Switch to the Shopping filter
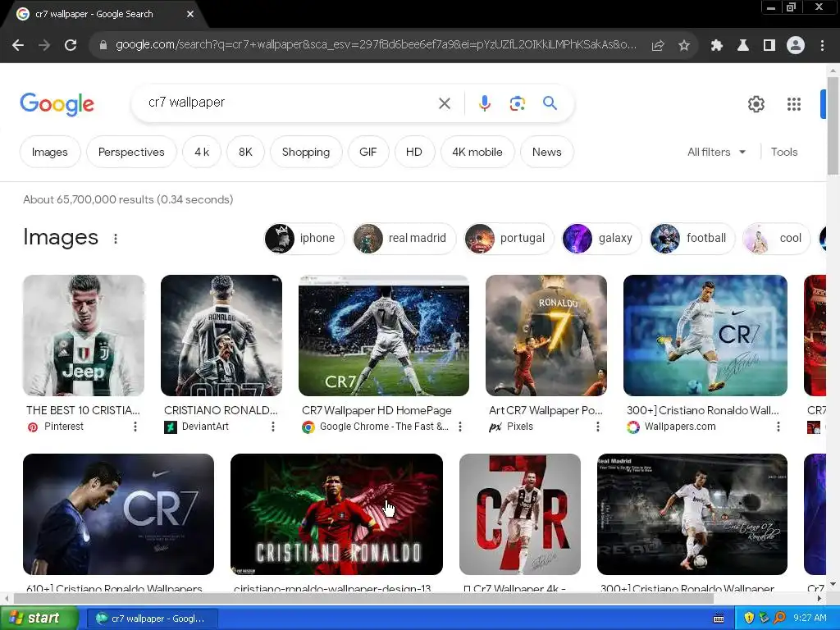Screen dimensions: 840x630 (x=306, y=152)
